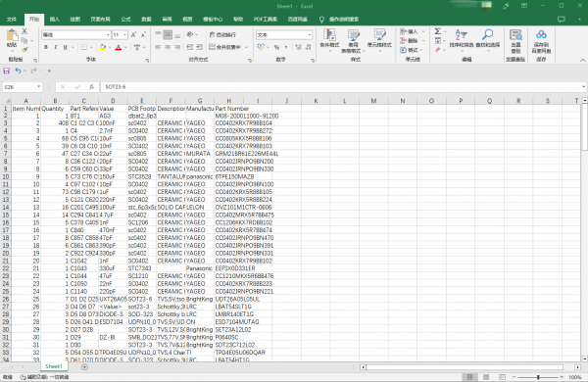The width and height of the screenshot is (588, 382).
Task: Click the comments speech bubble icon
Action: (x=561, y=20)
